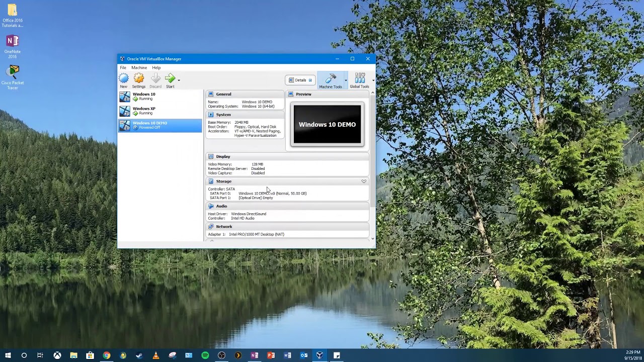Open OneNote 2016 desktop shortcut
The height and width of the screenshot is (362, 644).
click(12, 47)
